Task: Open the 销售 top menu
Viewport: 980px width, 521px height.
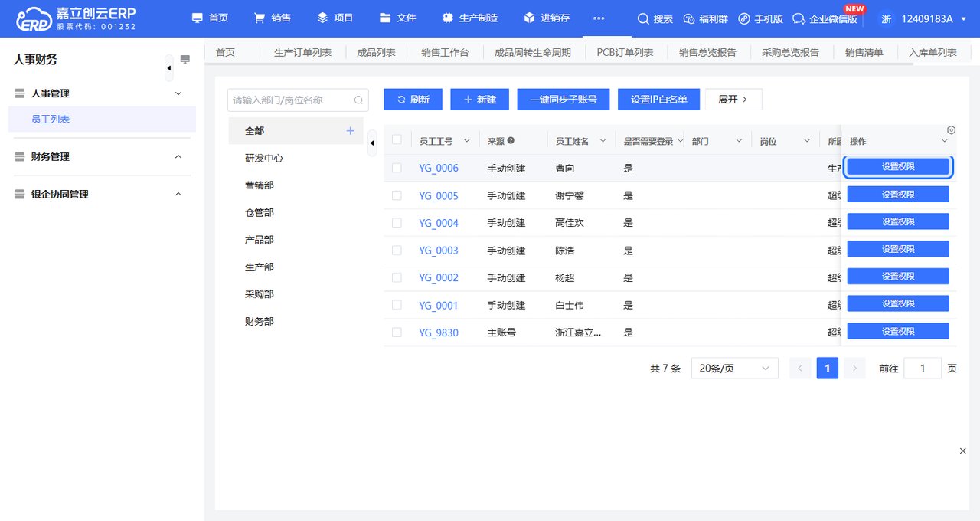Action: tap(272, 18)
